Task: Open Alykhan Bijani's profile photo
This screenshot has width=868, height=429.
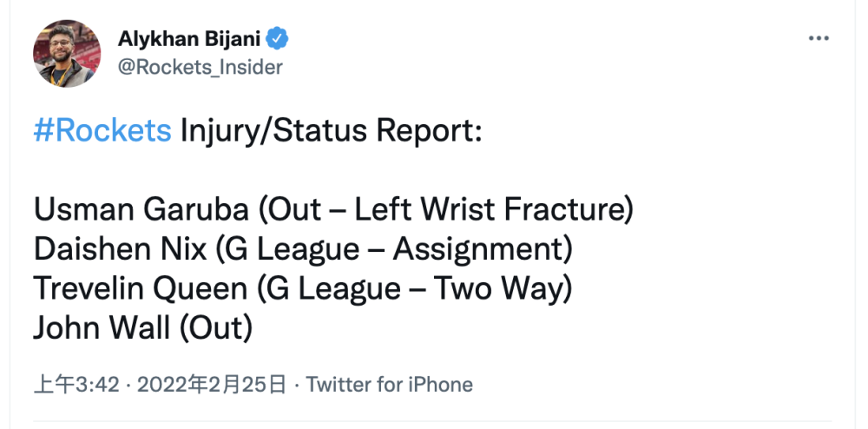Action: click(x=67, y=52)
